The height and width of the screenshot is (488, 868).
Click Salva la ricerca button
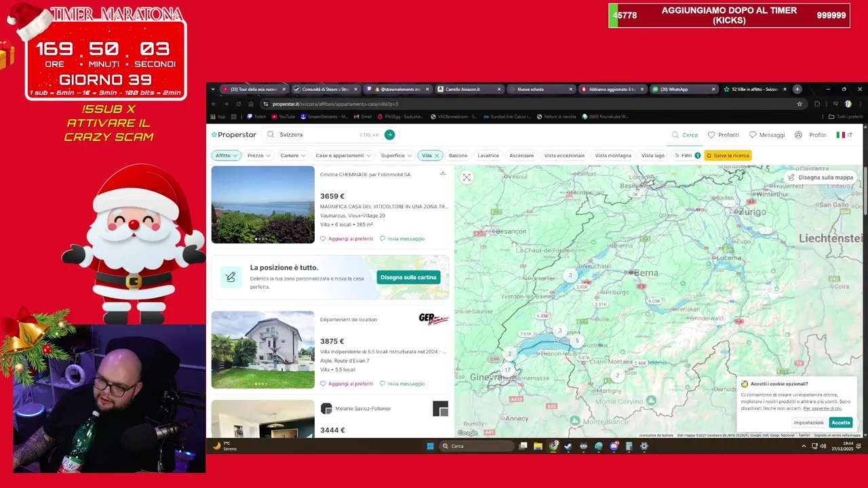point(728,155)
